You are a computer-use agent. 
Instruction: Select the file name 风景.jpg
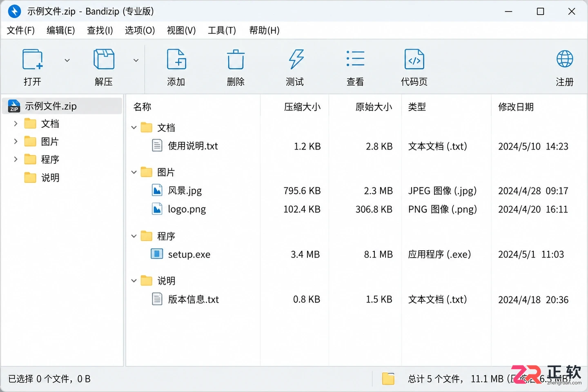tap(185, 191)
